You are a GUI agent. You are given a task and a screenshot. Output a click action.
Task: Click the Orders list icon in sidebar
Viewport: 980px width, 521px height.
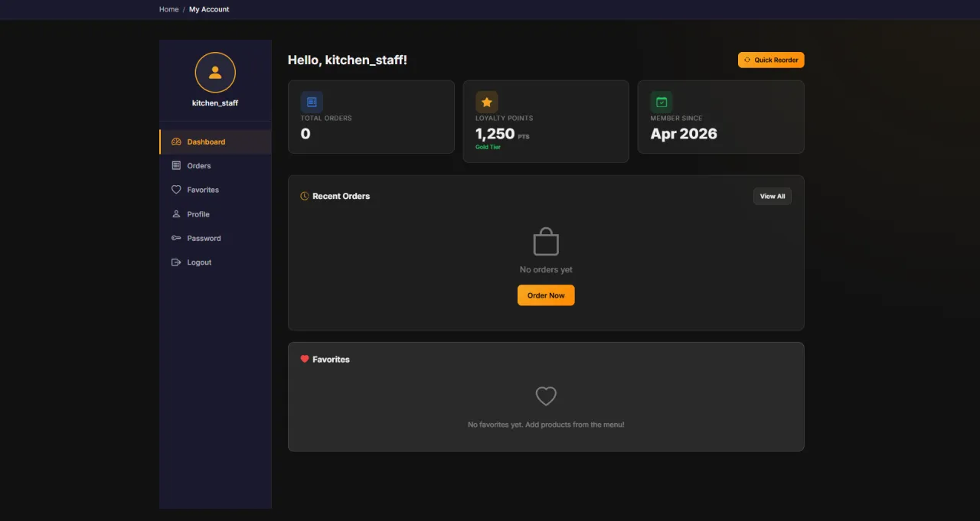pos(176,165)
